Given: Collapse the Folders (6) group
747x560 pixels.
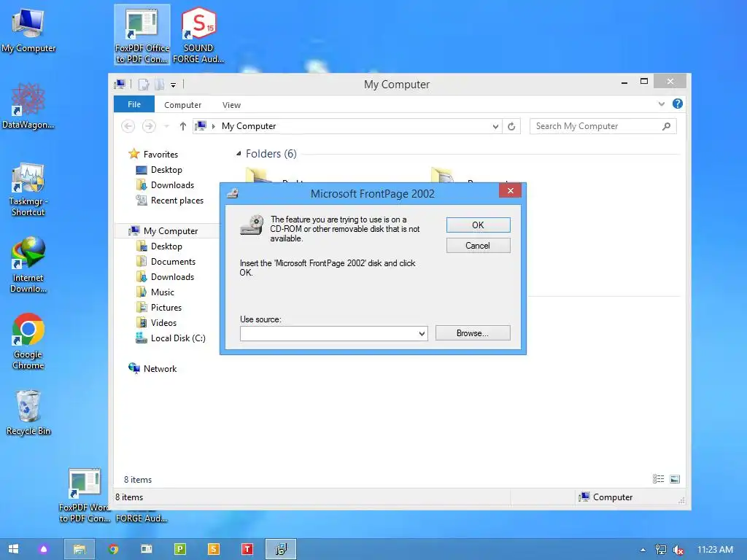Looking at the screenshot, I should tap(239, 153).
